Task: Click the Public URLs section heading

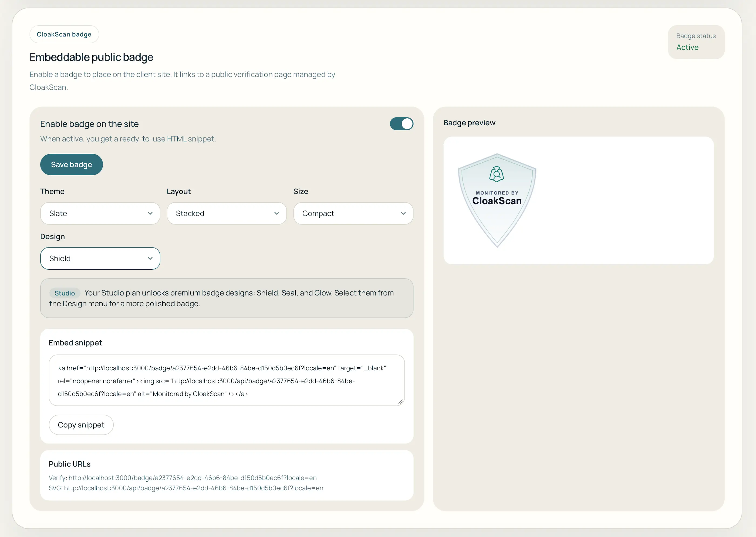Action: click(x=70, y=464)
